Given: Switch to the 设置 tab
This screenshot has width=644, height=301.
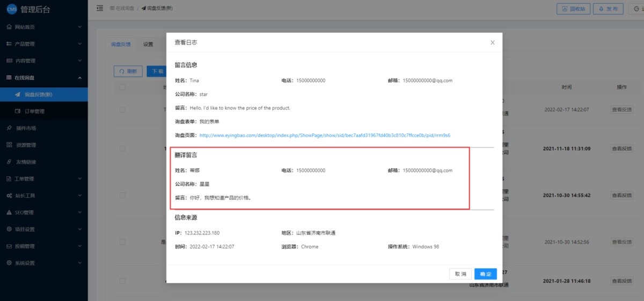Looking at the screenshot, I should pos(148,45).
